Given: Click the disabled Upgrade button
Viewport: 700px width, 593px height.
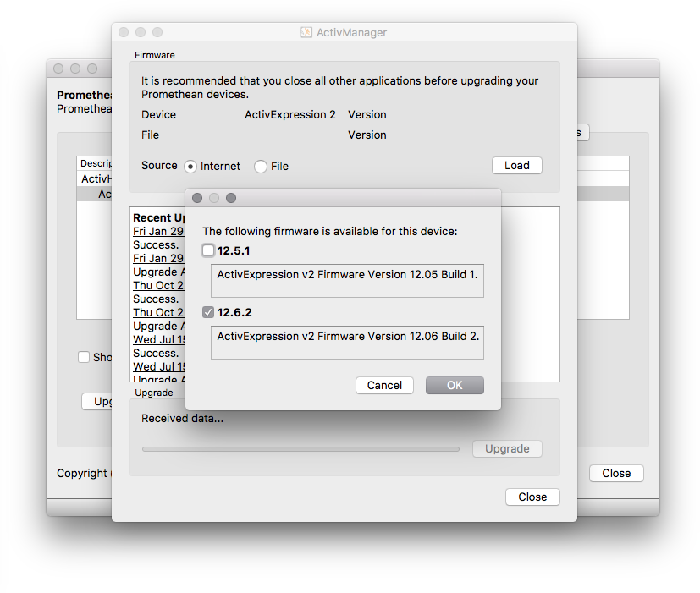Looking at the screenshot, I should (507, 448).
